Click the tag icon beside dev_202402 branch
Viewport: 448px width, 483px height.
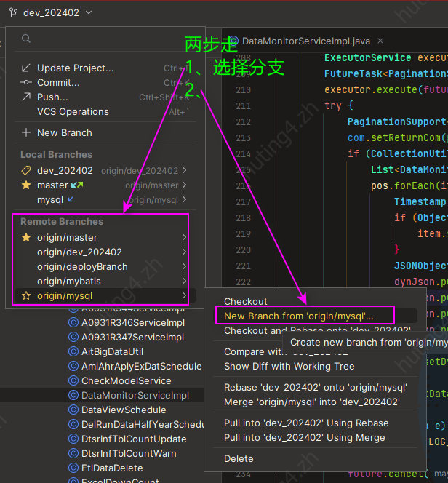26,171
